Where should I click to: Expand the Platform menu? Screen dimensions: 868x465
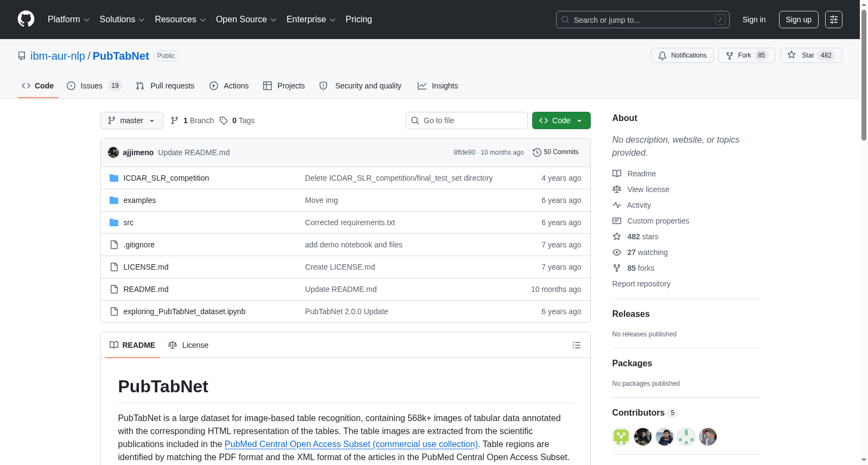point(68,20)
